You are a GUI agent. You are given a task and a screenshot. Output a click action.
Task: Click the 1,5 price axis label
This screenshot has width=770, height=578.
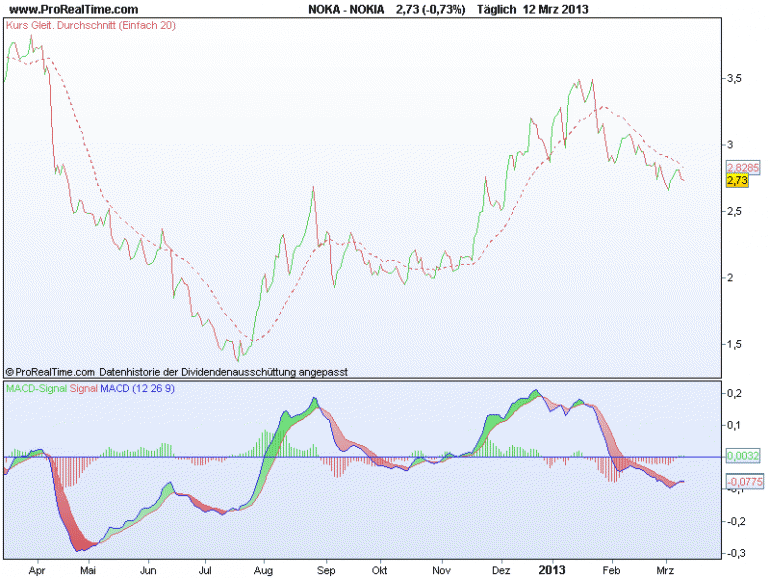pyautogui.click(x=734, y=344)
